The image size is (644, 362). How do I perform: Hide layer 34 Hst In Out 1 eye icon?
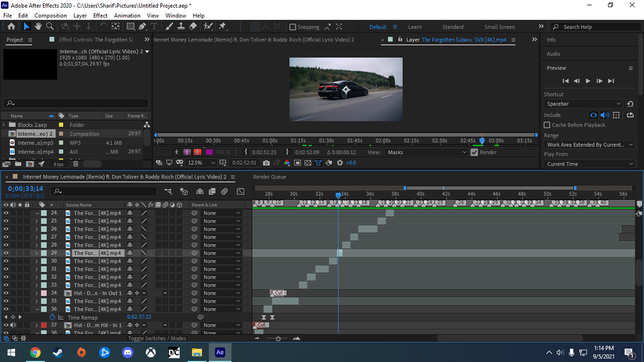coord(6,293)
